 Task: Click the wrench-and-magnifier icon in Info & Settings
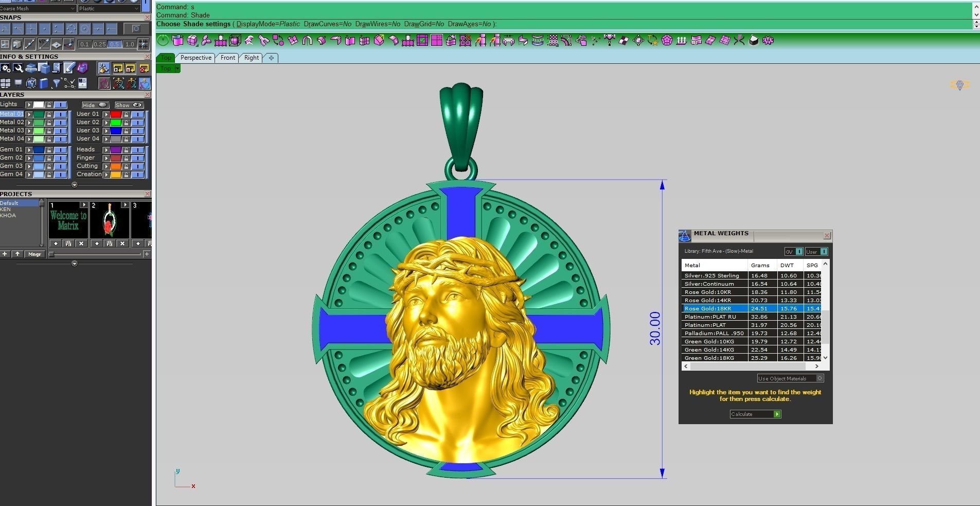[x=19, y=68]
